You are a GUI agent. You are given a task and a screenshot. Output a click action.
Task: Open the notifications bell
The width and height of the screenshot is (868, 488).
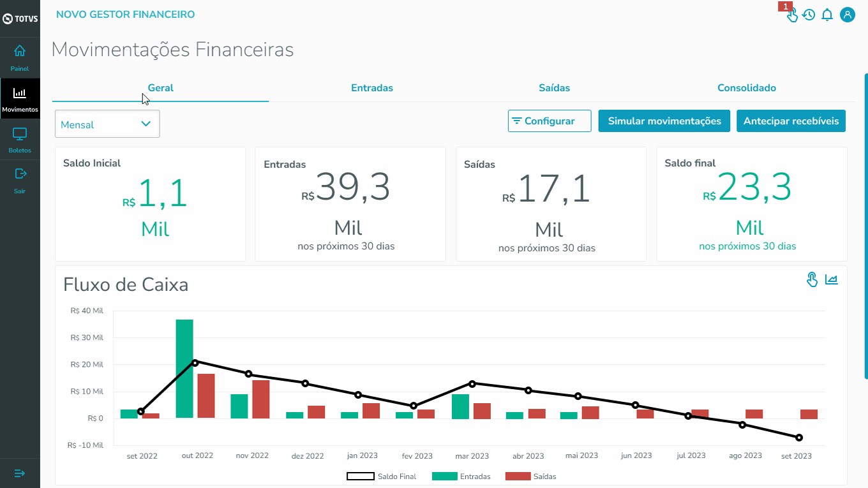(827, 15)
